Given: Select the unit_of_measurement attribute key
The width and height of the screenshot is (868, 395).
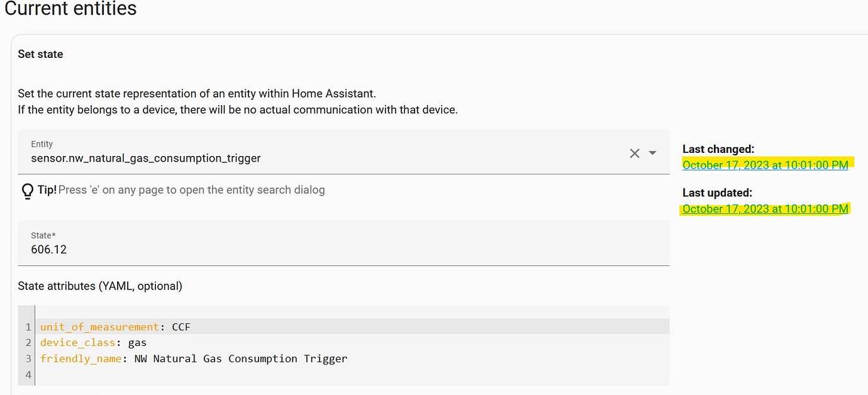Looking at the screenshot, I should tap(99, 326).
